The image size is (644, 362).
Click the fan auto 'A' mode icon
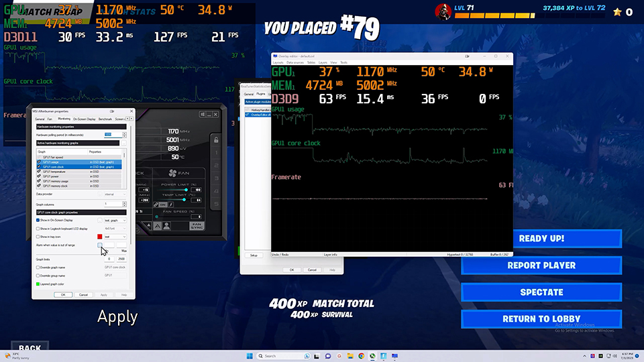pyautogui.click(x=157, y=226)
